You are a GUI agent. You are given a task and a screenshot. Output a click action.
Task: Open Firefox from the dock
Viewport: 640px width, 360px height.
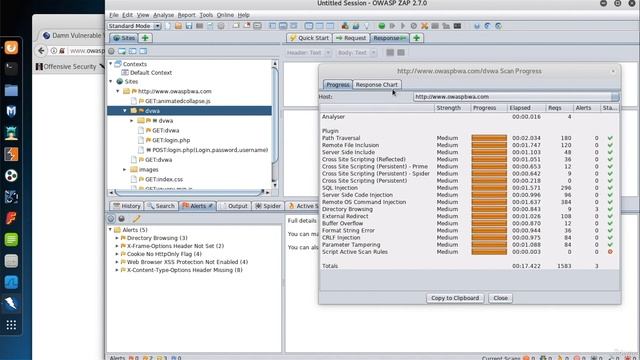(11, 48)
